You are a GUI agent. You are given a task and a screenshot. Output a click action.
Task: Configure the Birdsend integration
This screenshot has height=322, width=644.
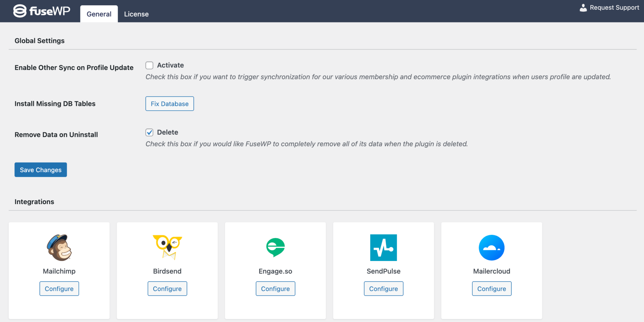(x=167, y=288)
